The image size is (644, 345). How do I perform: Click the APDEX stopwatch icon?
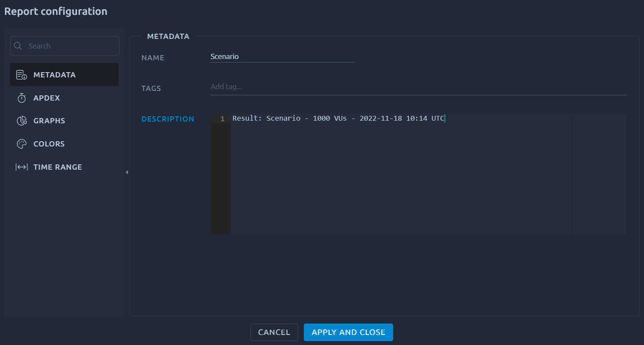point(21,98)
